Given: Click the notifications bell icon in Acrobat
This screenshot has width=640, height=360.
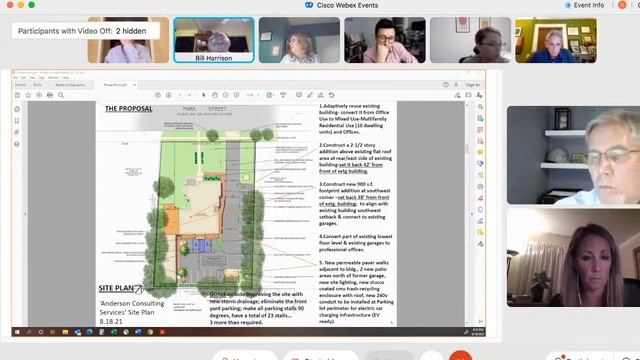Looking at the screenshot, I should (456, 85).
